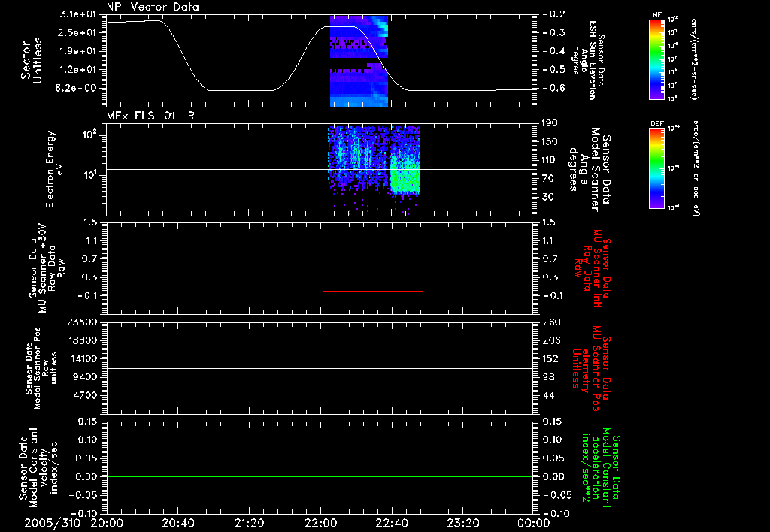Click the "Model Scanner Angle degrees" axis title
The image size is (770, 532).
point(590,170)
